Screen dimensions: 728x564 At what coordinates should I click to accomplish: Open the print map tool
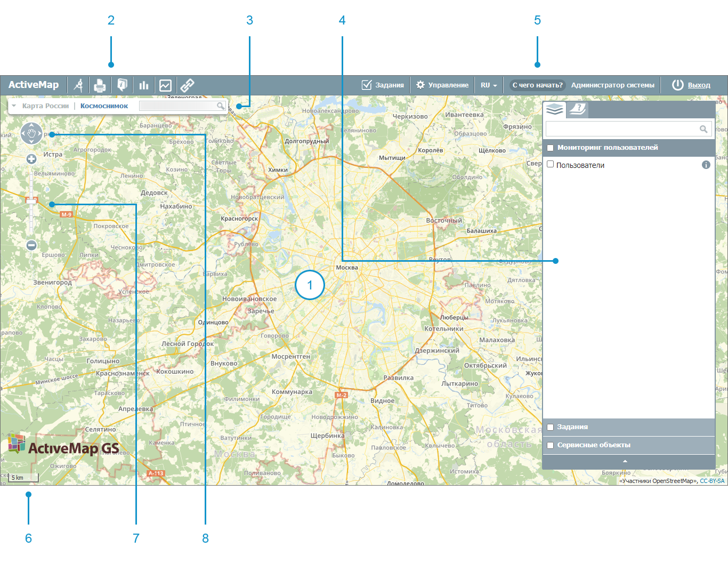pos(100,85)
